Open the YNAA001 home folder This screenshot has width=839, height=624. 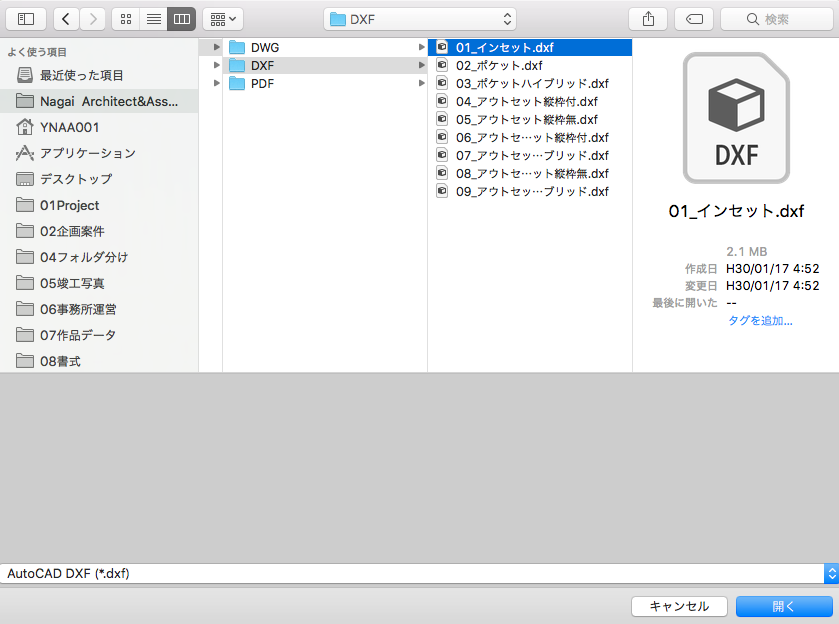(99, 127)
